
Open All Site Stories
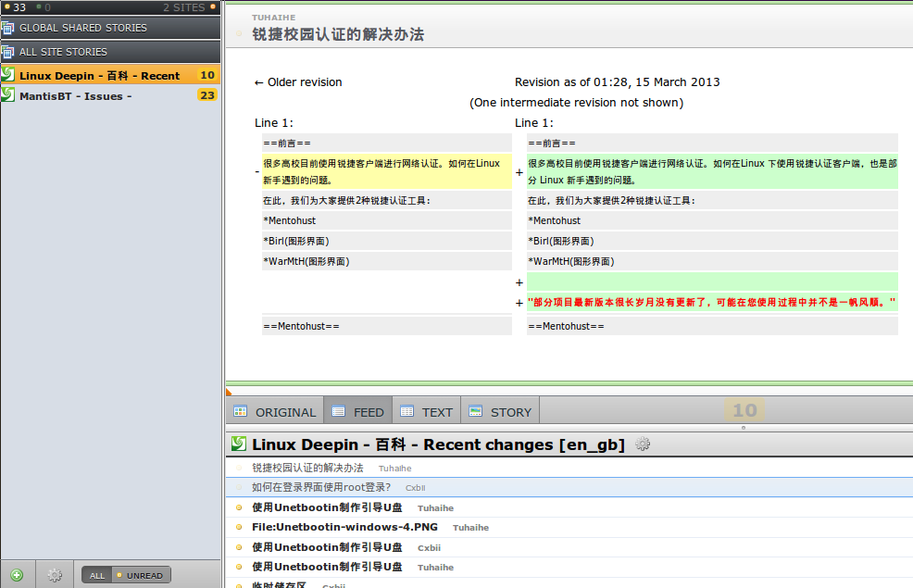point(110,52)
